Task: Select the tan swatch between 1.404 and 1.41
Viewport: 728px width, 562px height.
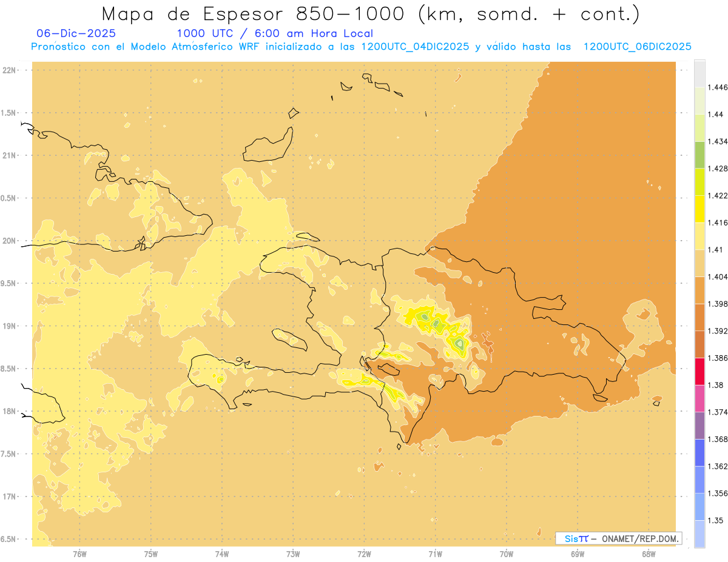Action: pos(699,263)
